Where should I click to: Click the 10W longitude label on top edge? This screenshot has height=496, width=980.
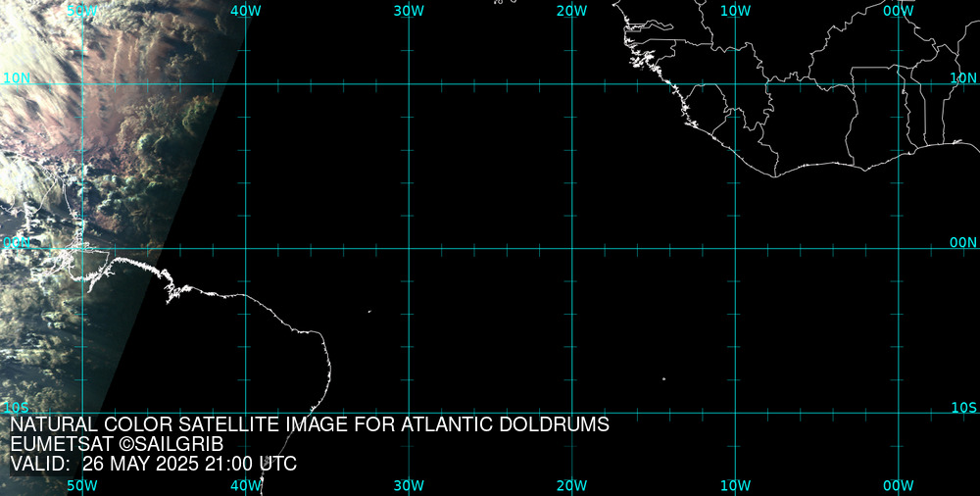(x=735, y=11)
